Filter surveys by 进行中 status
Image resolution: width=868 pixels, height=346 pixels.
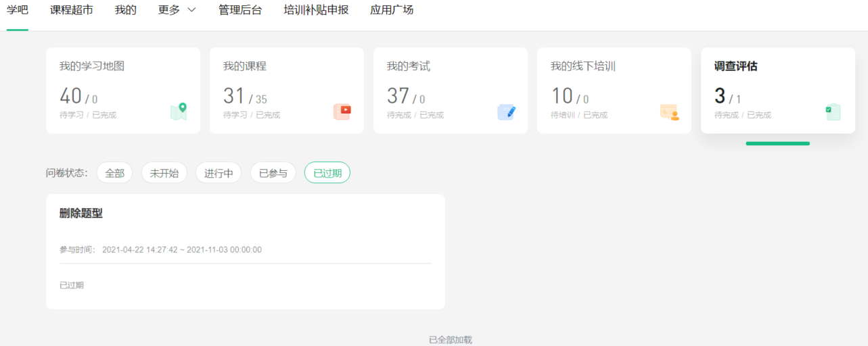pos(219,173)
